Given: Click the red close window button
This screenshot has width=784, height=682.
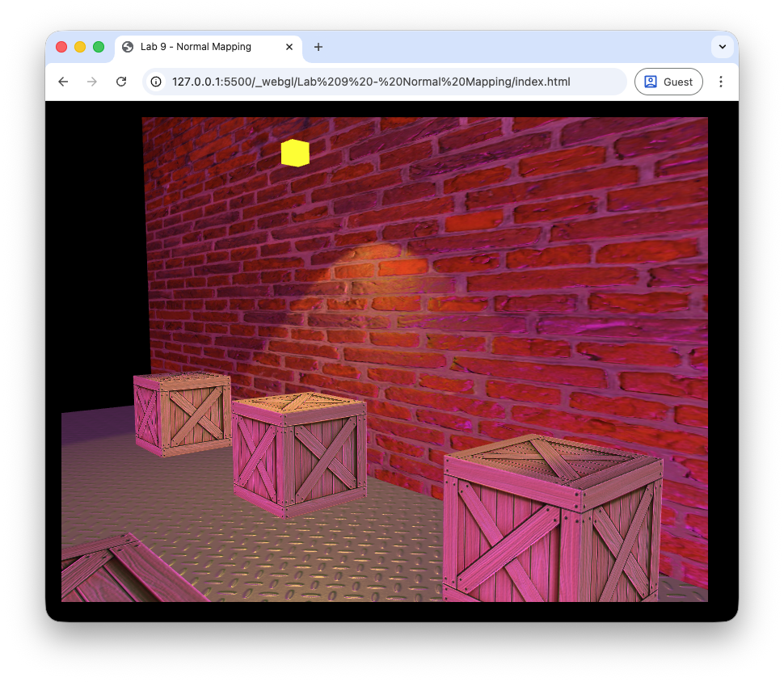Looking at the screenshot, I should pos(61,47).
